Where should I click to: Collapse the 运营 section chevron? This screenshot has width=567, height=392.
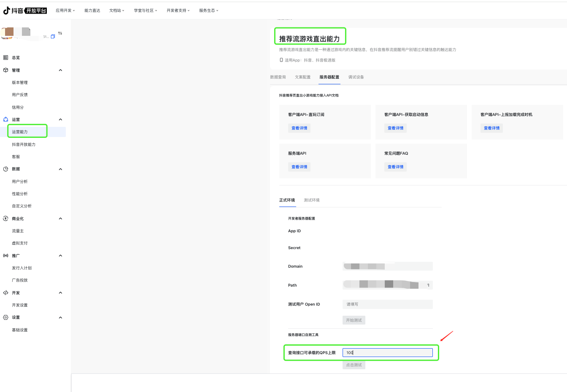(x=60, y=119)
